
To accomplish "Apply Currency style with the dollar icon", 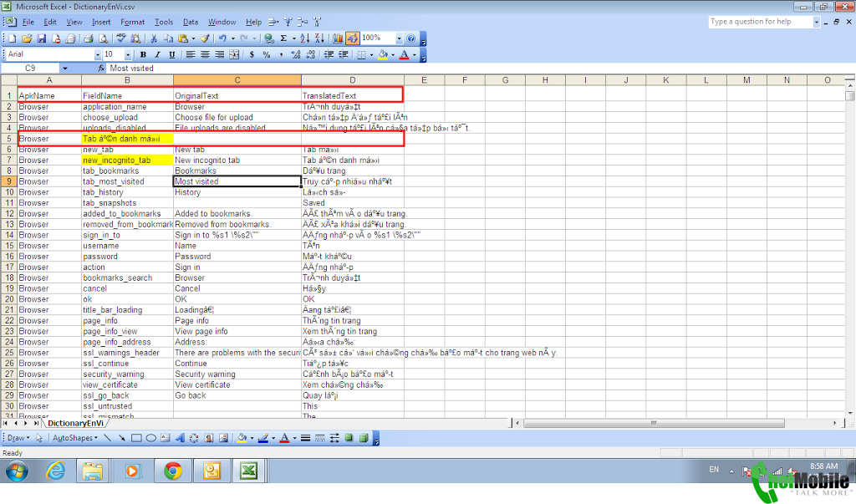I will click(x=252, y=54).
